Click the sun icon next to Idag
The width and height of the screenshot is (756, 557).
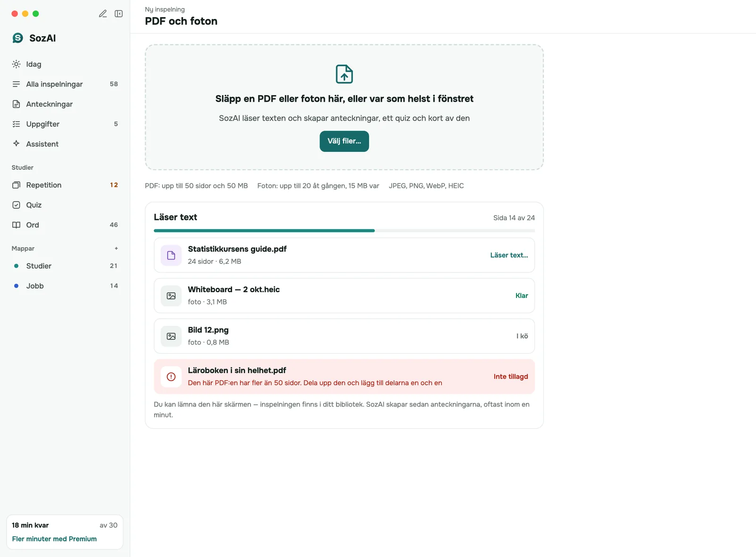(16, 64)
